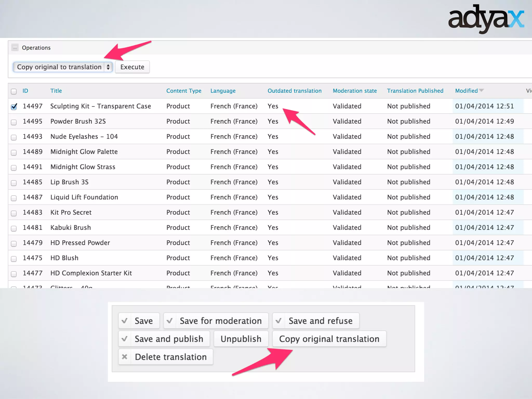Sort by Moderation state header
532x399 pixels.
coord(355,91)
